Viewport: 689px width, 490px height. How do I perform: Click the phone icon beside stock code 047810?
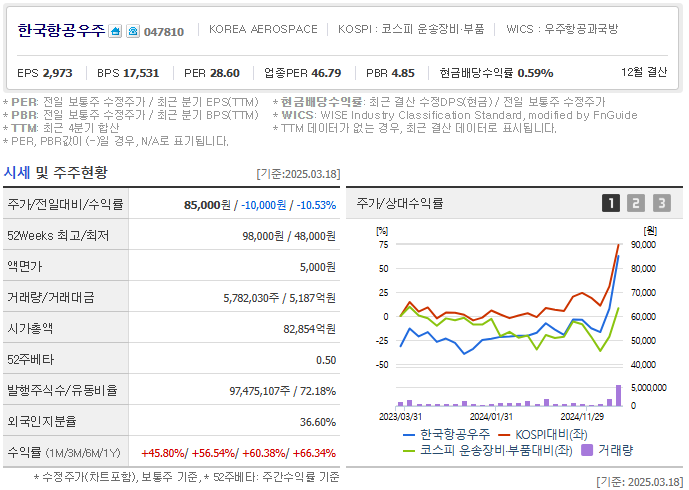pos(133,31)
